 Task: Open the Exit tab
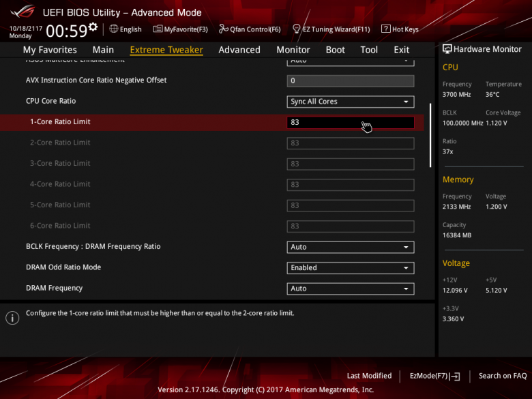click(x=401, y=50)
